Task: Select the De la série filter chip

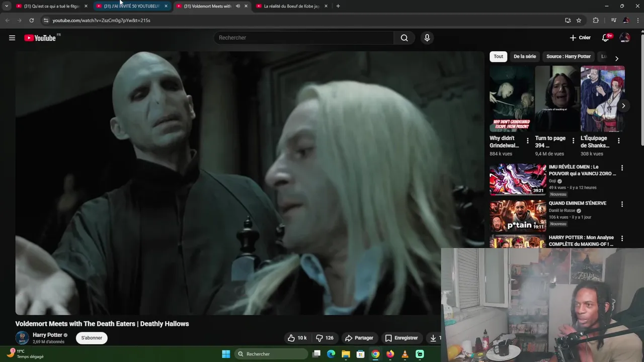Action: point(525,56)
